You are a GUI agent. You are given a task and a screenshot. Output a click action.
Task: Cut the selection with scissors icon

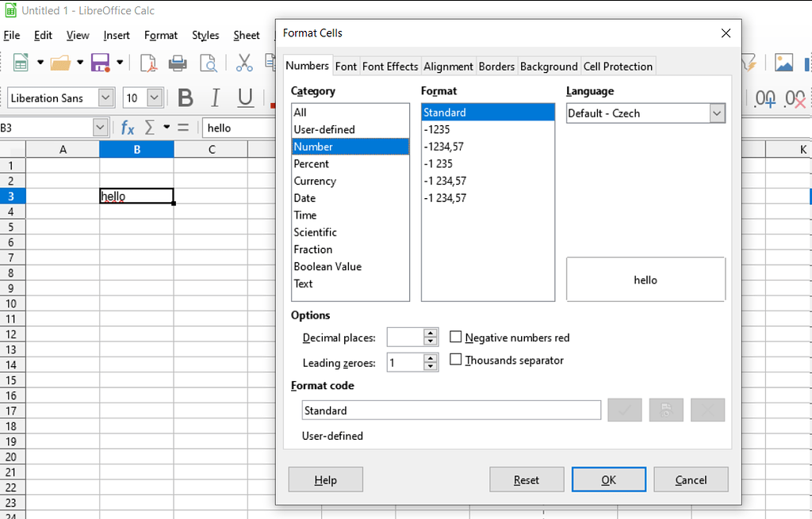[243, 63]
